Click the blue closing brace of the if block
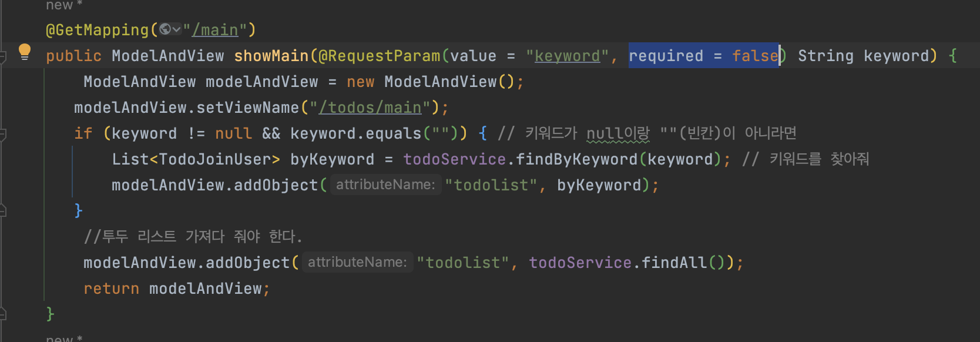Image resolution: width=980 pixels, height=342 pixels. pos(79,211)
